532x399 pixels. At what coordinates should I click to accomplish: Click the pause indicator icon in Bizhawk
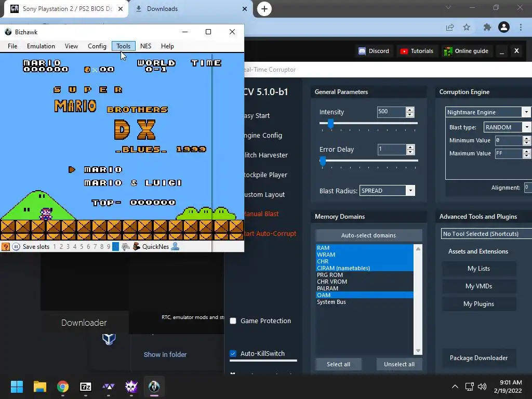(16, 247)
